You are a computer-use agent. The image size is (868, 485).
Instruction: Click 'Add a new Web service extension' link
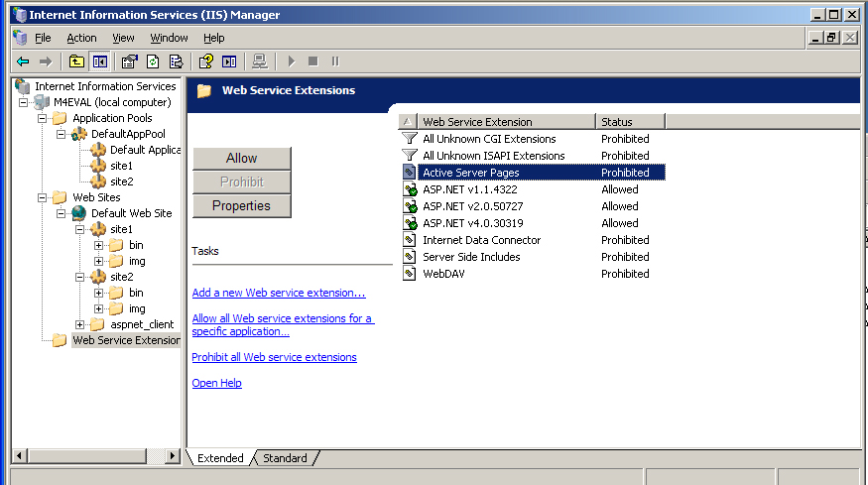coord(278,293)
